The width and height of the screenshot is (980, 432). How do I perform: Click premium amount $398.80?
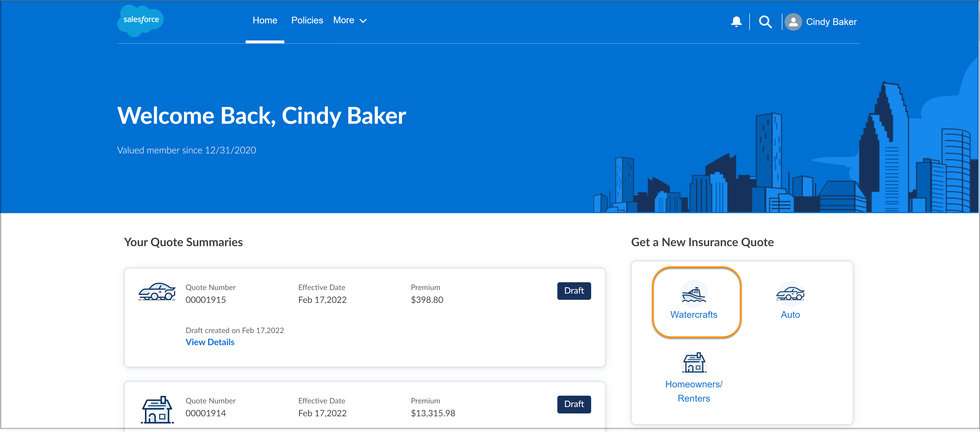point(427,300)
